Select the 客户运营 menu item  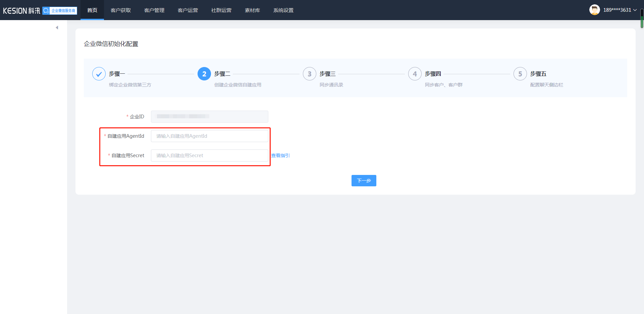coord(188,10)
